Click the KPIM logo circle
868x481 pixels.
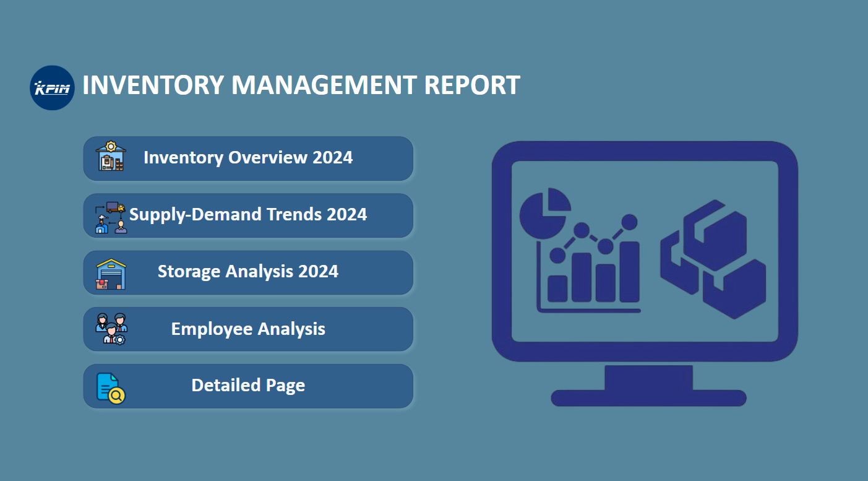click(53, 88)
